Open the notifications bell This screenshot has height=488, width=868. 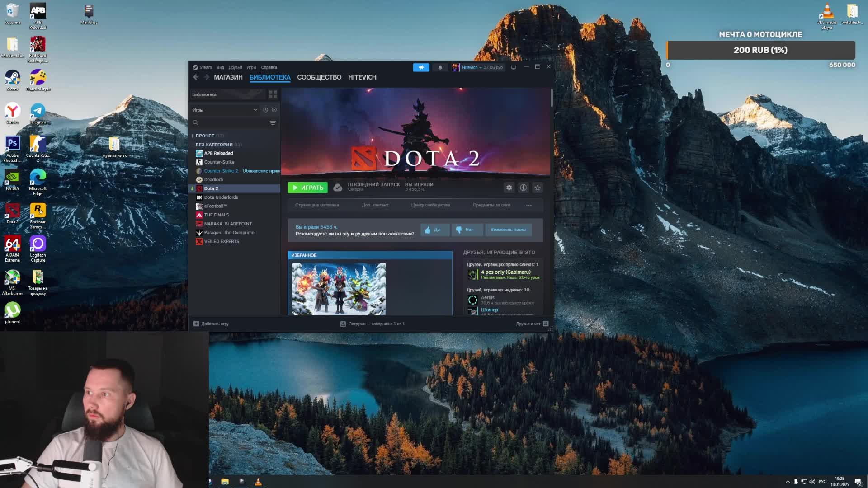point(440,67)
